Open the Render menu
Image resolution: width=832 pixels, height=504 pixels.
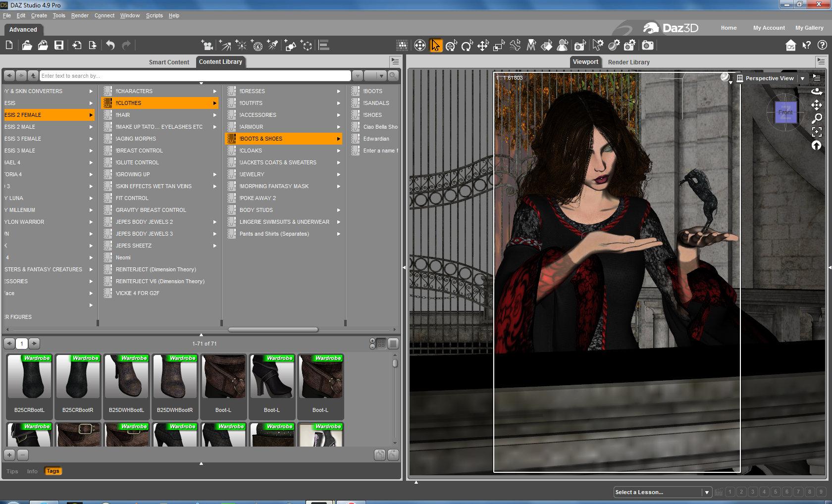79,15
